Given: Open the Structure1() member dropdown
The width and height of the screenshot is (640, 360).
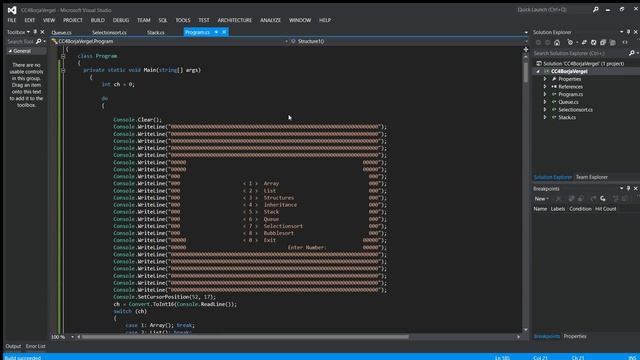Looking at the screenshot, I should (526, 41).
